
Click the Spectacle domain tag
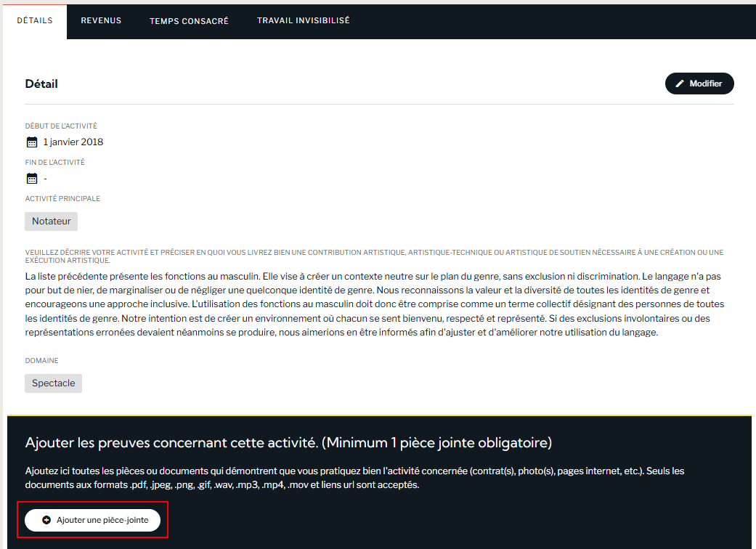54,383
